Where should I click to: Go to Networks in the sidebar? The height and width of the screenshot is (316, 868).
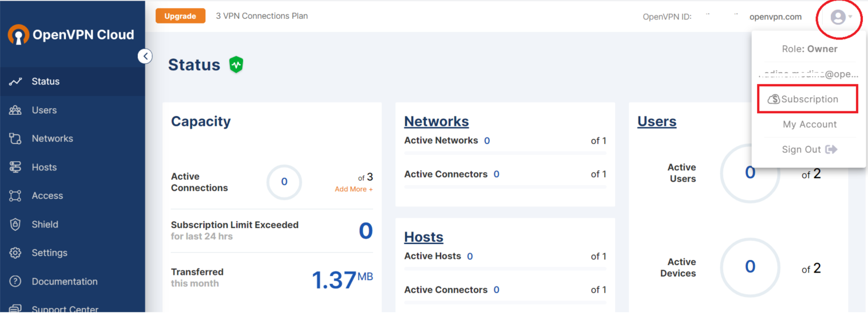[x=73, y=138]
